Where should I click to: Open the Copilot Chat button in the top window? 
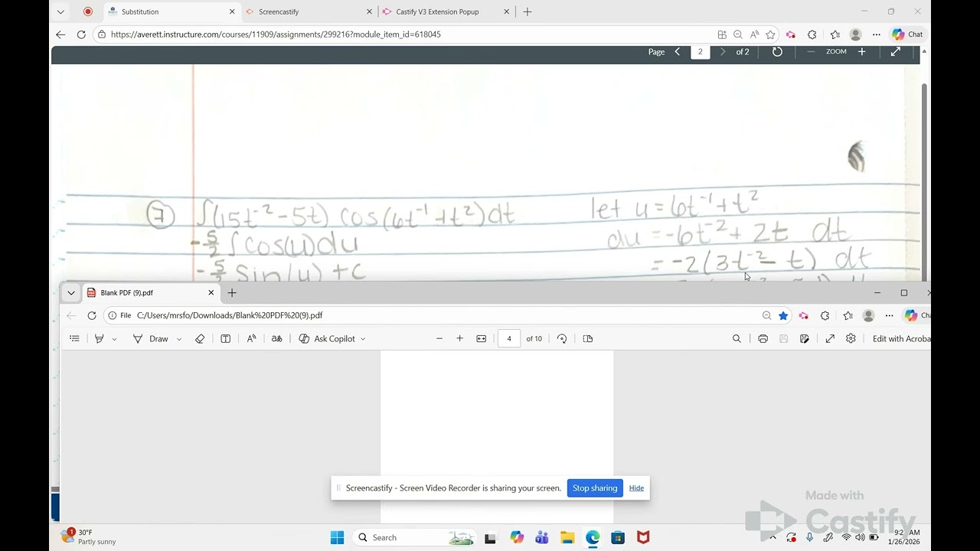(908, 34)
